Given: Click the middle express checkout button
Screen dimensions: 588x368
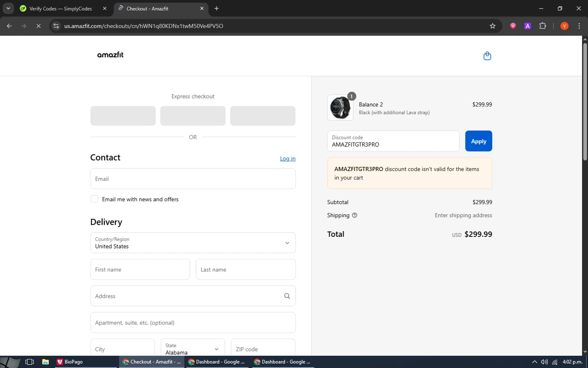Looking at the screenshot, I should [193, 116].
